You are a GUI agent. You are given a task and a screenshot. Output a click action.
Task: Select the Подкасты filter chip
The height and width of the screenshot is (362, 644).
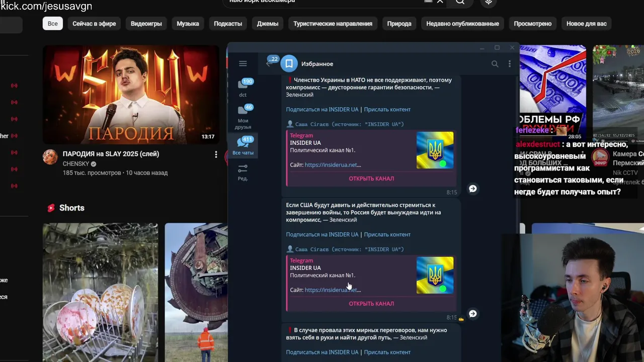click(x=228, y=24)
